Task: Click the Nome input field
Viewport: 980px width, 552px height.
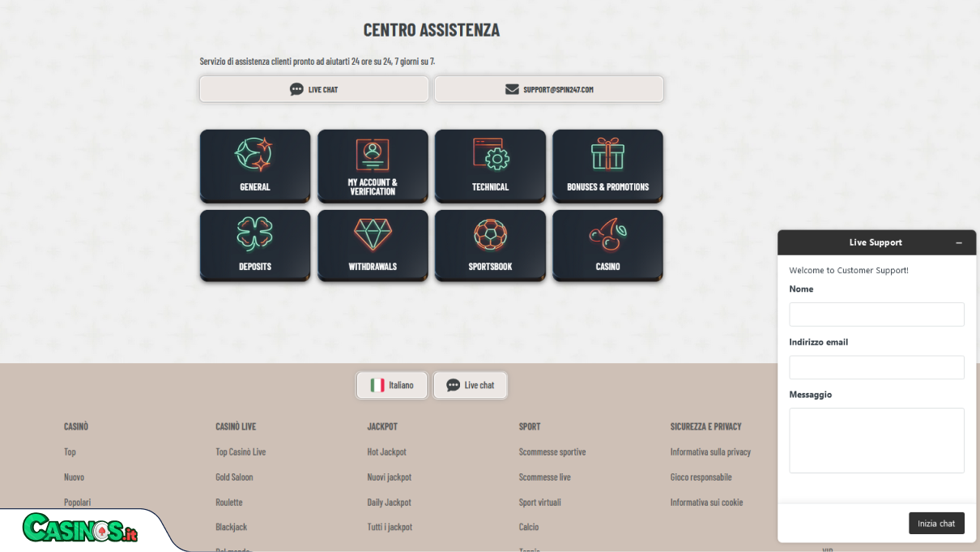Action: (876, 315)
